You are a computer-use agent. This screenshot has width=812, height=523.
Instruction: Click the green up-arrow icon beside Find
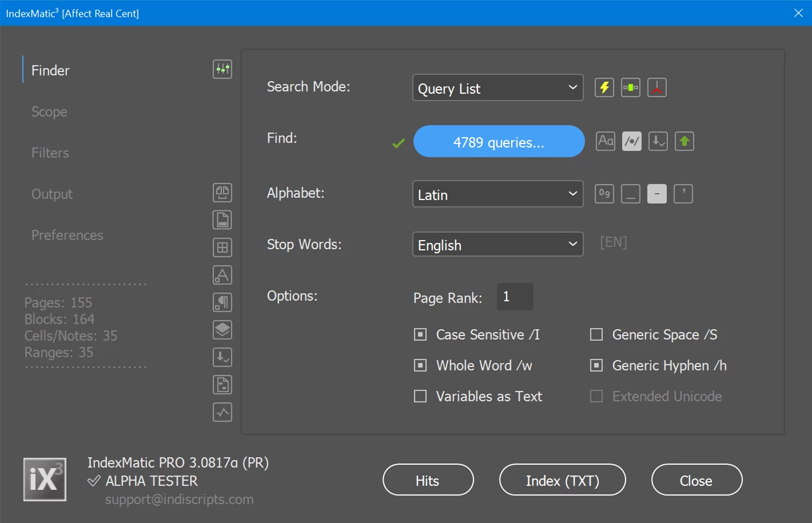point(684,141)
